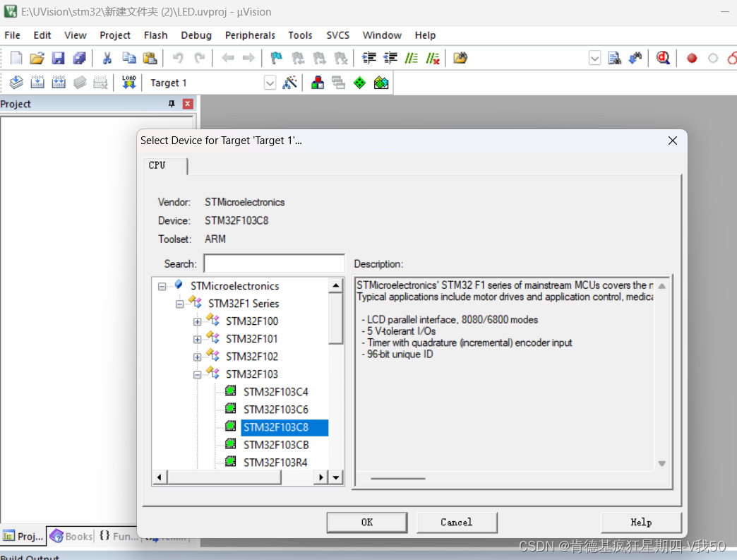737x560 pixels.
Task: Toggle the bookmark flag icon
Action: 277,58
